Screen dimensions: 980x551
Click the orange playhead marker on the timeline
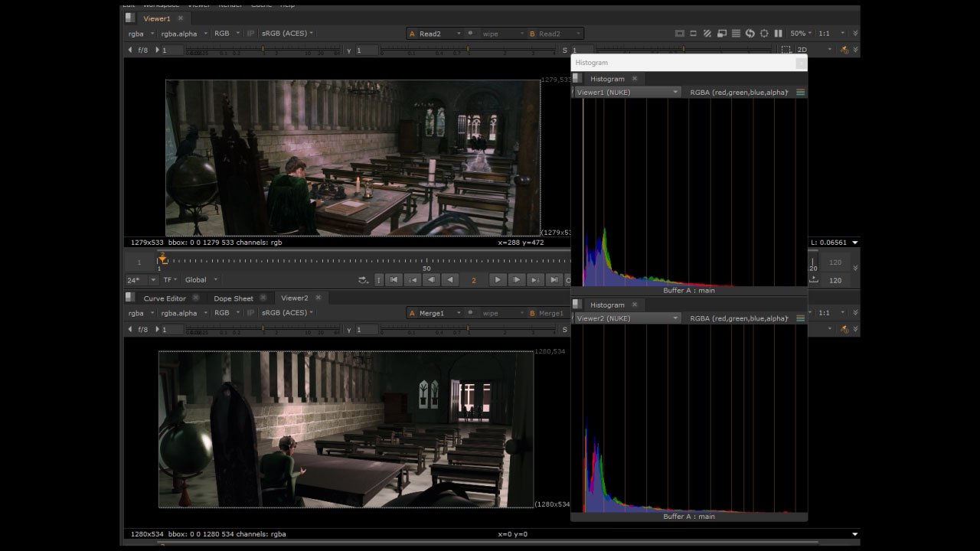162,259
